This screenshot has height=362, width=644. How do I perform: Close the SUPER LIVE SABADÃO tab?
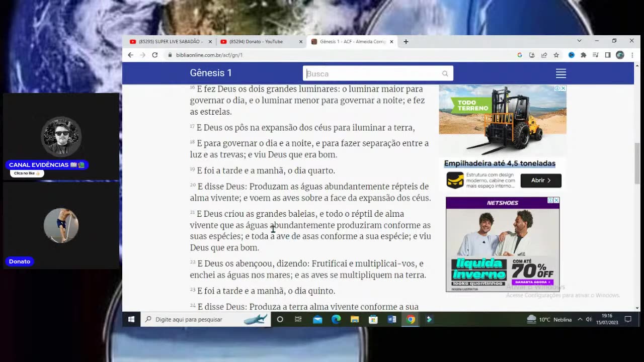(210, 42)
